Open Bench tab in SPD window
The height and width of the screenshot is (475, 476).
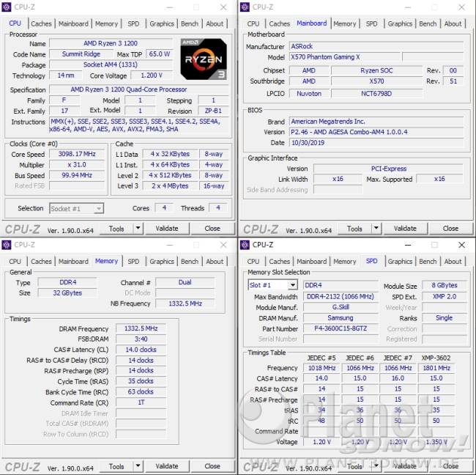(x=428, y=262)
